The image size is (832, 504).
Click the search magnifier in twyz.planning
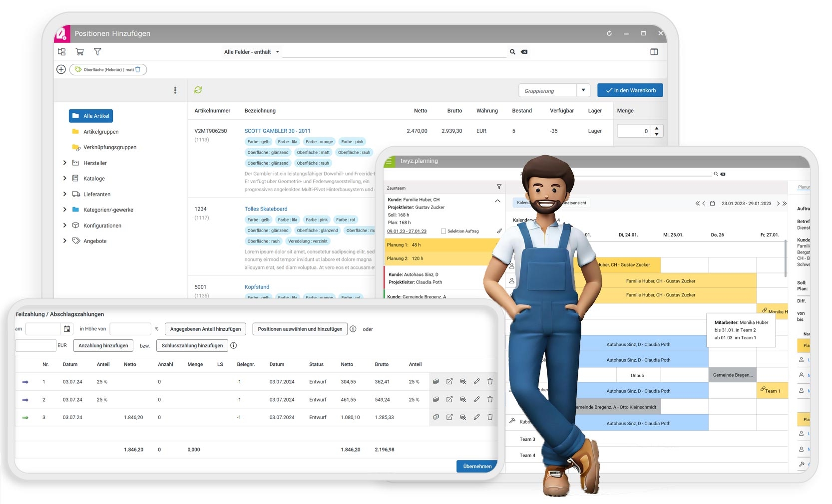[x=716, y=174]
